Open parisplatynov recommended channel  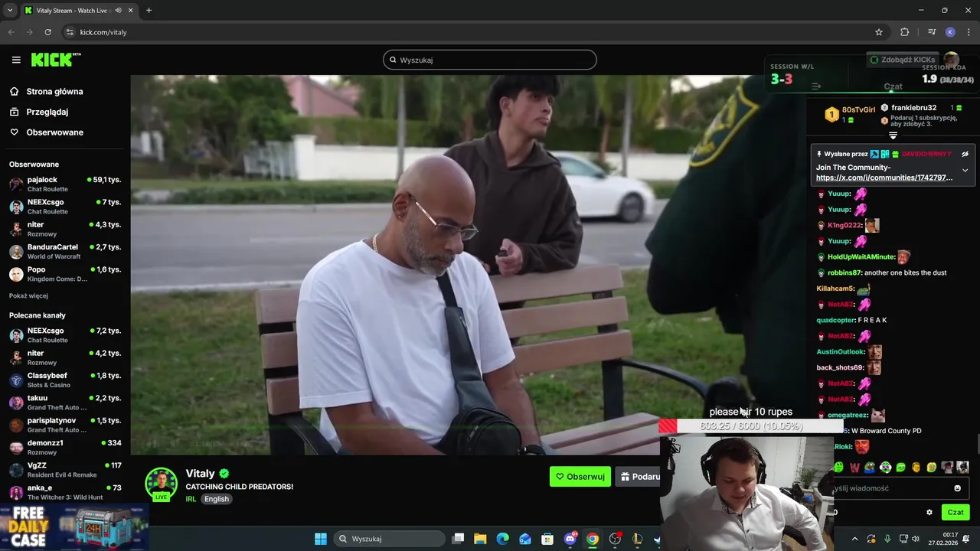[x=65, y=425]
